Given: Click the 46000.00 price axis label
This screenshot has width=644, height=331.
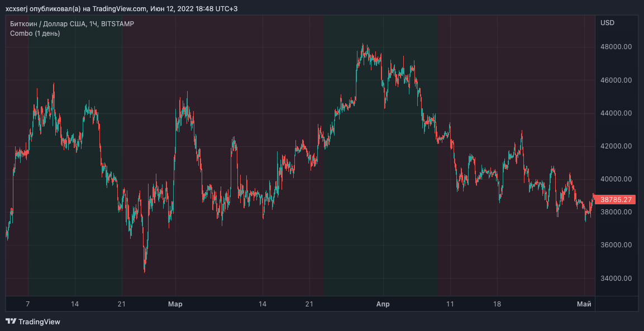Looking at the screenshot, I should click(x=616, y=80).
